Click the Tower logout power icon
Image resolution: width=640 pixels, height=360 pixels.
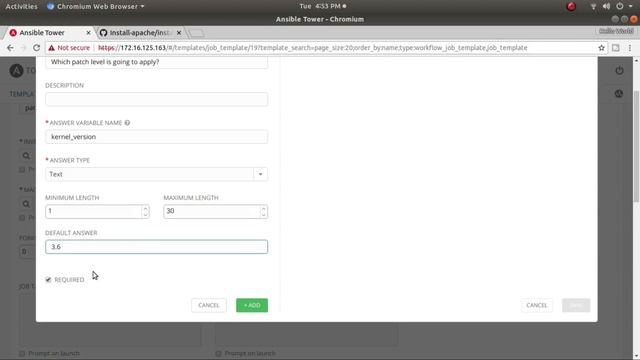click(x=619, y=70)
